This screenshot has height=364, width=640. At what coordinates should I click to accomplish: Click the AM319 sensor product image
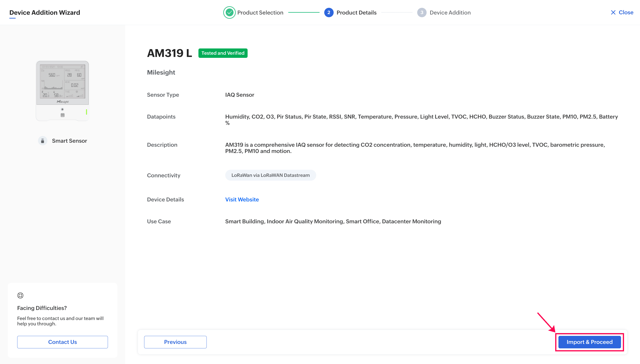[62, 91]
